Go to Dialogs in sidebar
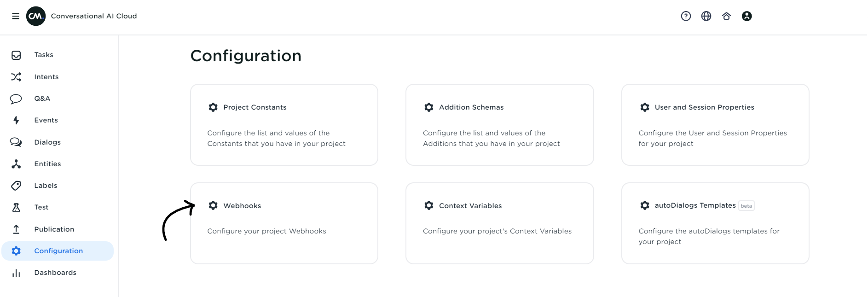This screenshot has width=868, height=297. 47,142
